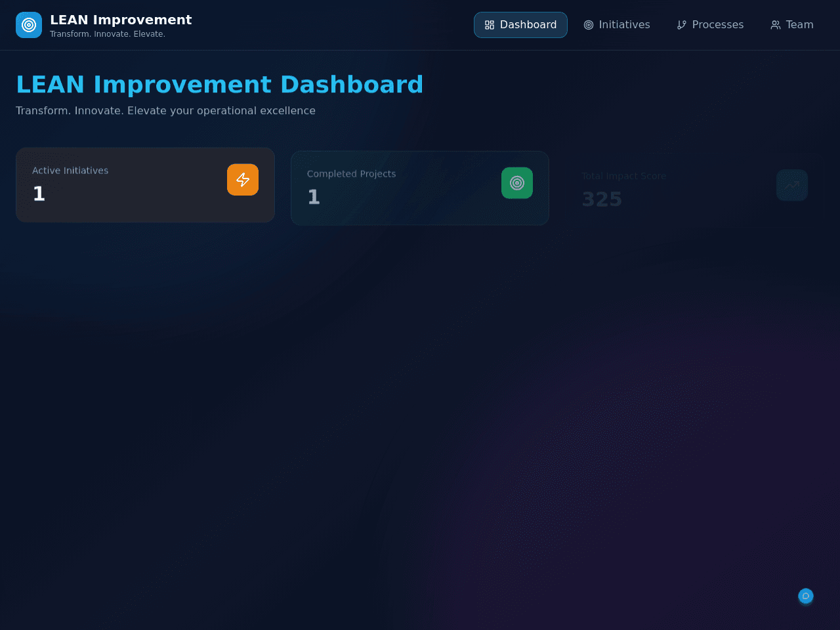Open the Team tab
Image resolution: width=840 pixels, height=630 pixels.
[792, 25]
